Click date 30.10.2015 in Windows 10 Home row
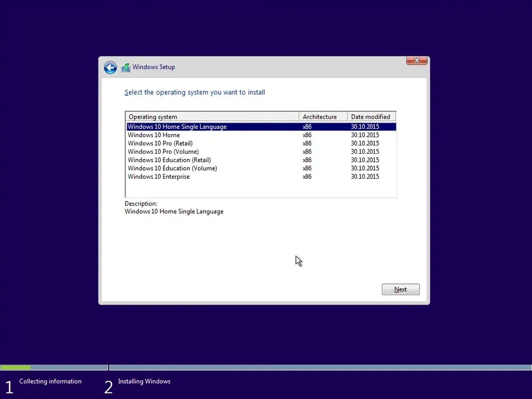532x399 pixels. pyautogui.click(x=365, y=135)
